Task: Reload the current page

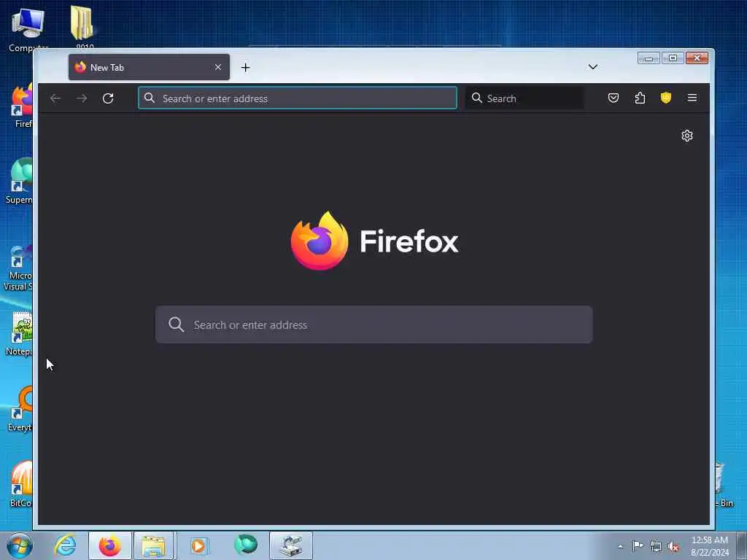Action: coord(108,98)
